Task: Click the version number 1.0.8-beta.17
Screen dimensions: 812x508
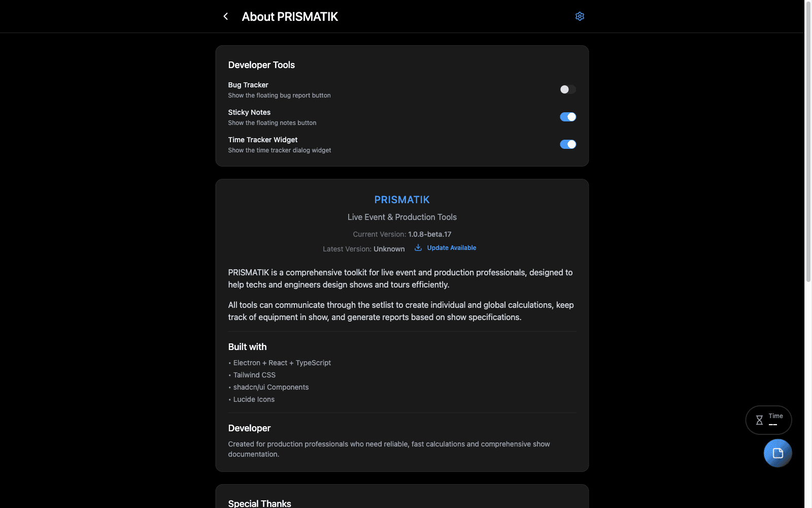Action: tap(430, 234)
